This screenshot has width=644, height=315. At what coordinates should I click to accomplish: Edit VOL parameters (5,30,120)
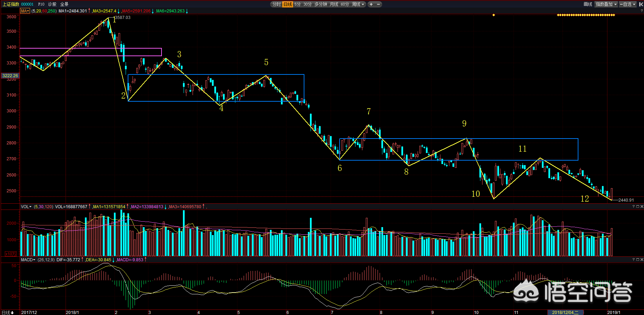(x=43, y=207)
